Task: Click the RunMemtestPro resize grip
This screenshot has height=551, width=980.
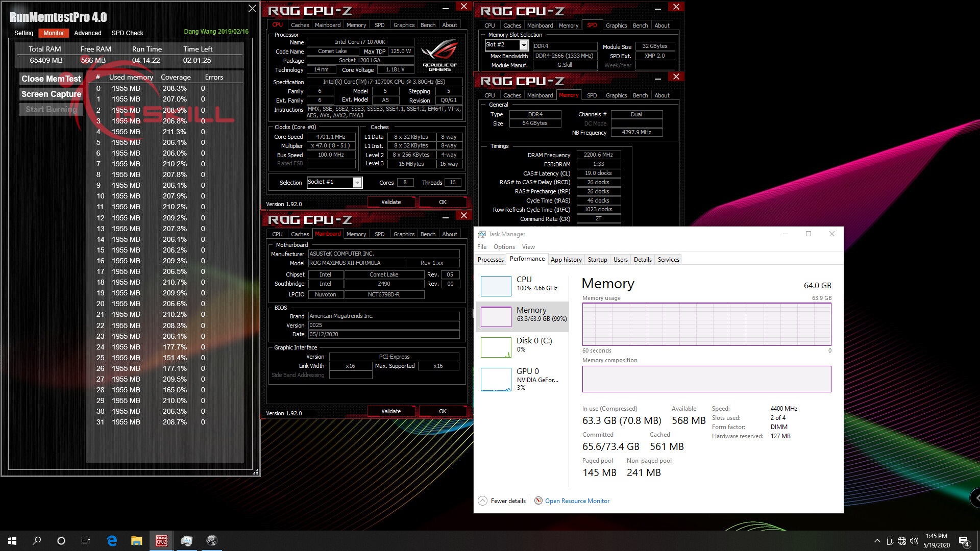Action: point(256,472)
